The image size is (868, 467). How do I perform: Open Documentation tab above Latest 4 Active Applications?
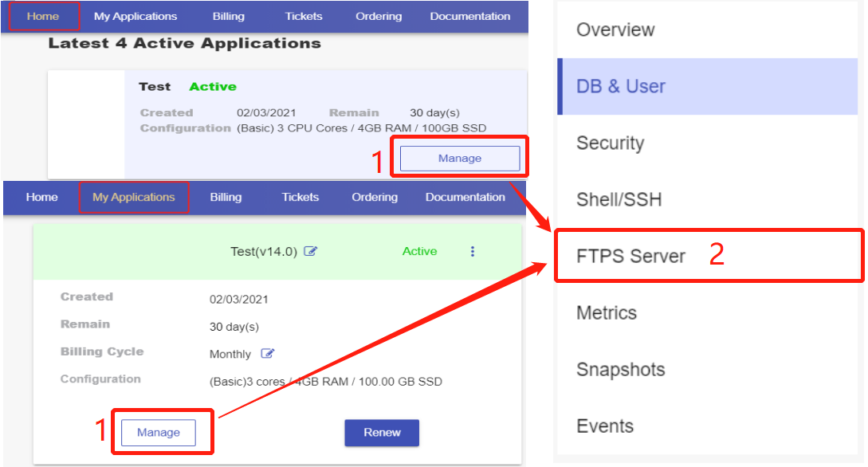point(469,16)
